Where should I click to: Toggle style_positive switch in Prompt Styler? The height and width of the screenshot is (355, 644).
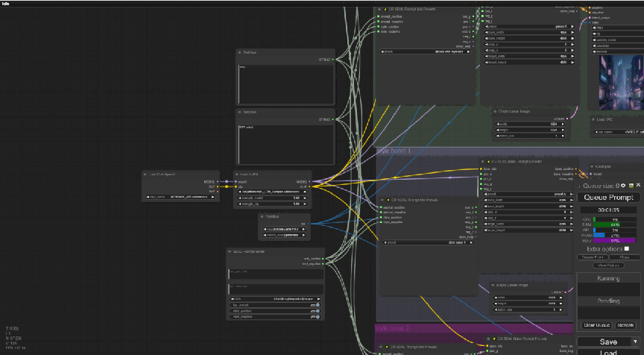[x=318, y=311]
